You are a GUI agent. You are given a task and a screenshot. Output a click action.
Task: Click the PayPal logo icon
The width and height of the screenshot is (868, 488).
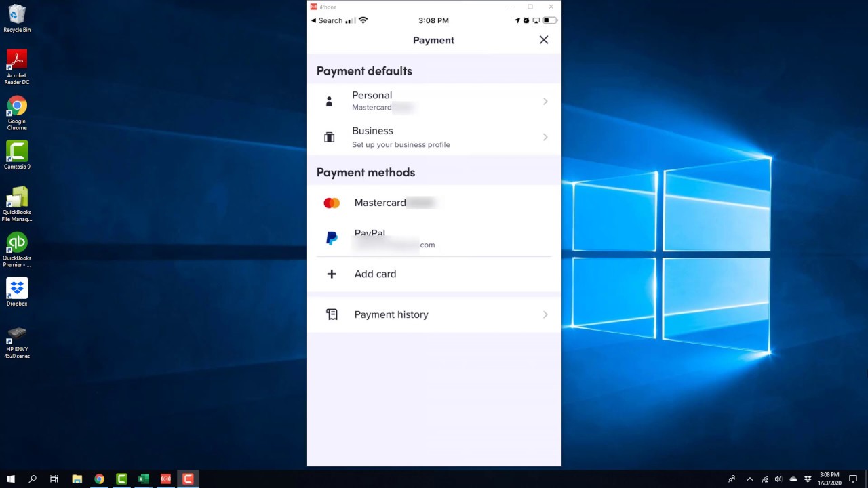pos(332,239)
